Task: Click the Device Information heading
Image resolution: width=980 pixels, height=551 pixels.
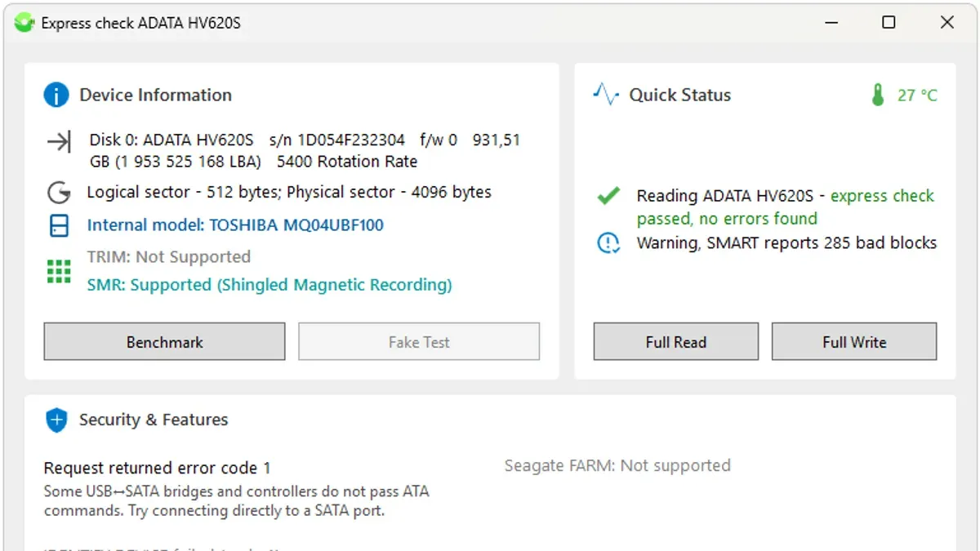Action: tap(155, 95)
